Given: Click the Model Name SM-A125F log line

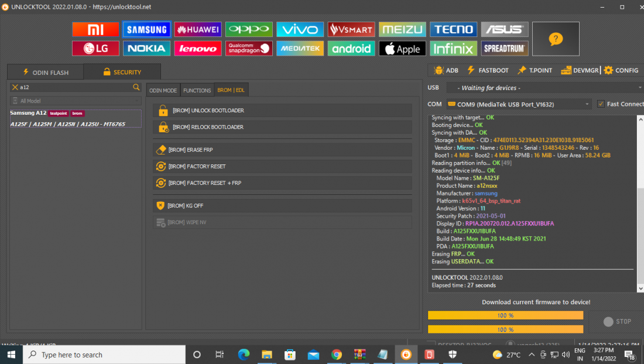Looking at the screenshot, I should coord(468,178).
